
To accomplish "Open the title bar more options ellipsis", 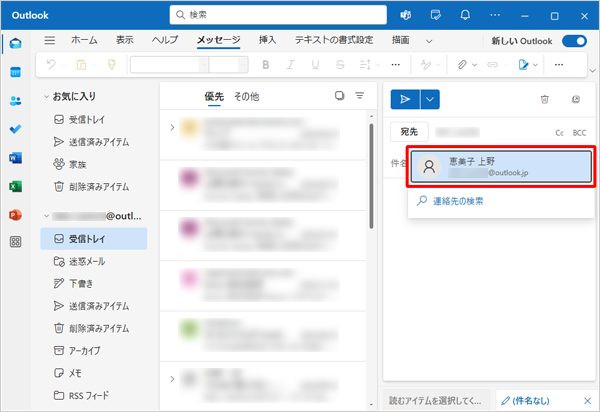I will (x=495, y=15).
